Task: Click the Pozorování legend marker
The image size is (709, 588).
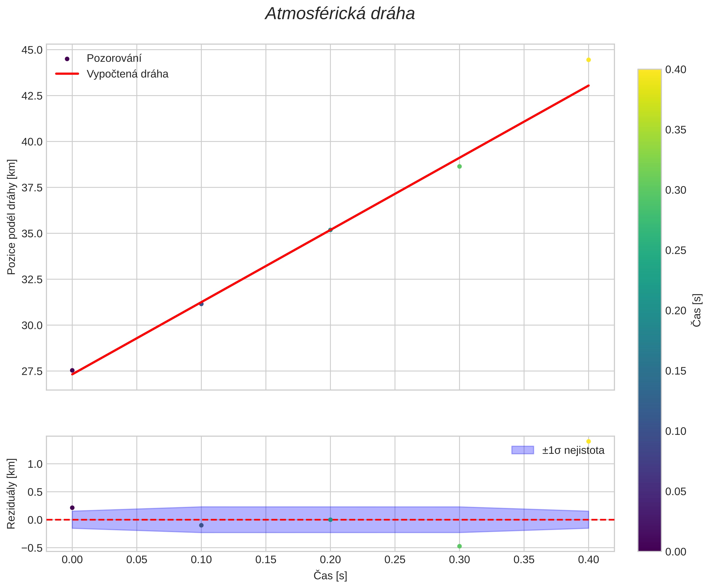Action: [x=67, y=59]
